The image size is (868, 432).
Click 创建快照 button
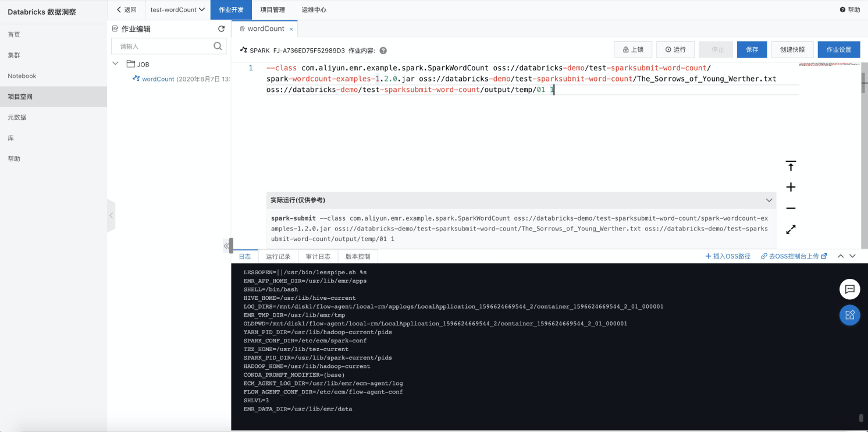tap(792, 49)
